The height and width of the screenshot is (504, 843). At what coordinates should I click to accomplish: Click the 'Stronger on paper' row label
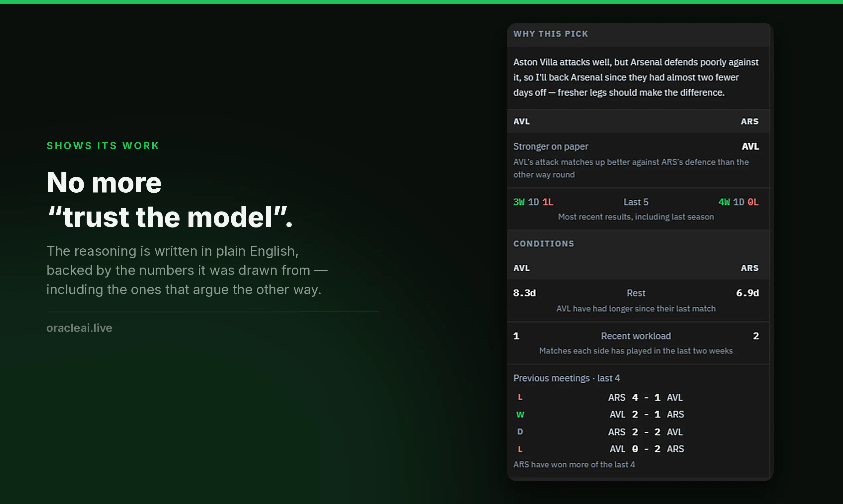pyautogui.click(x=550, y=146)
